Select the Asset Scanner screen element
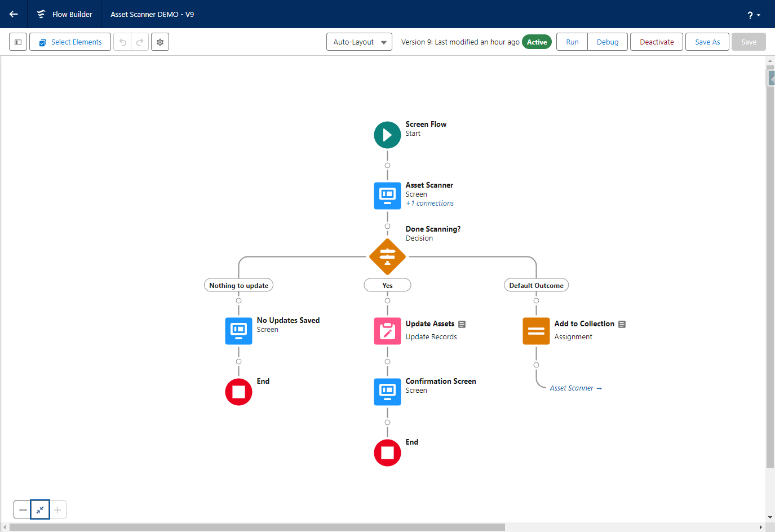775x532 pixels. point(387,196)
